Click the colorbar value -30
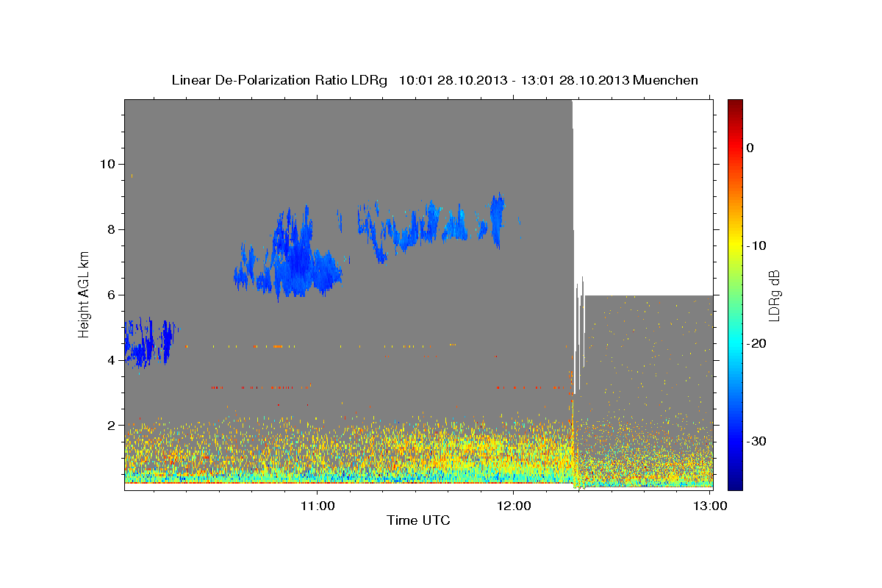This screenshot has width=882, height=588. pos(756,441)
